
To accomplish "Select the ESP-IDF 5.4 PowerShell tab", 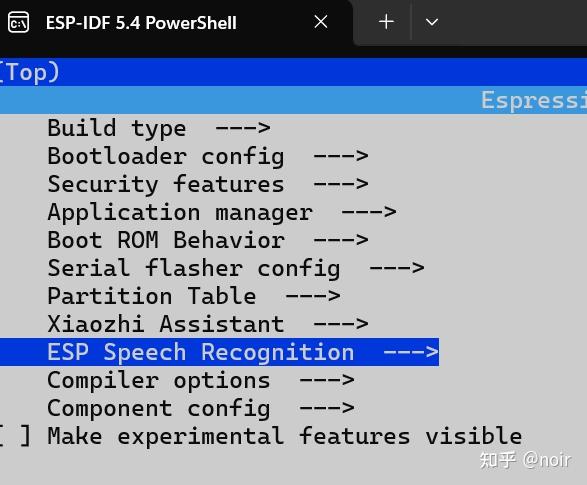I will click(x=176, y=23).
